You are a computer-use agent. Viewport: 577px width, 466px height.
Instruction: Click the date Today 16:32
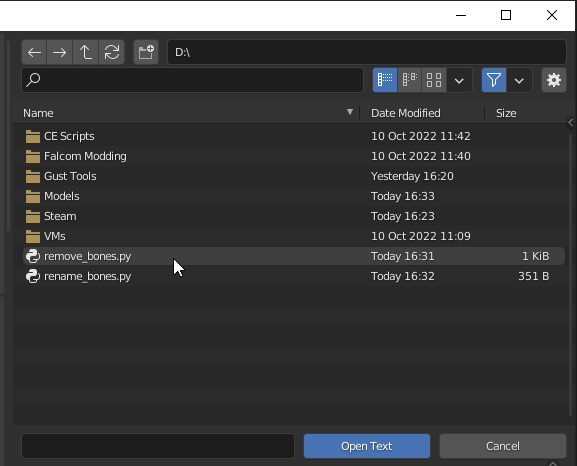(x=403, y=276)
